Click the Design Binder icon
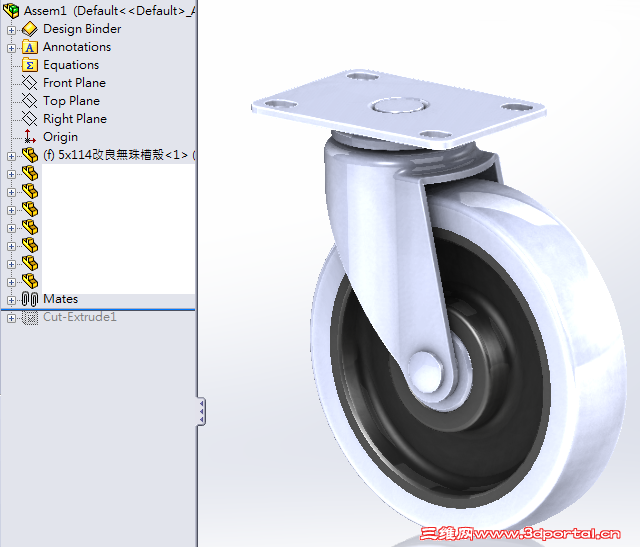 point(29,29)
